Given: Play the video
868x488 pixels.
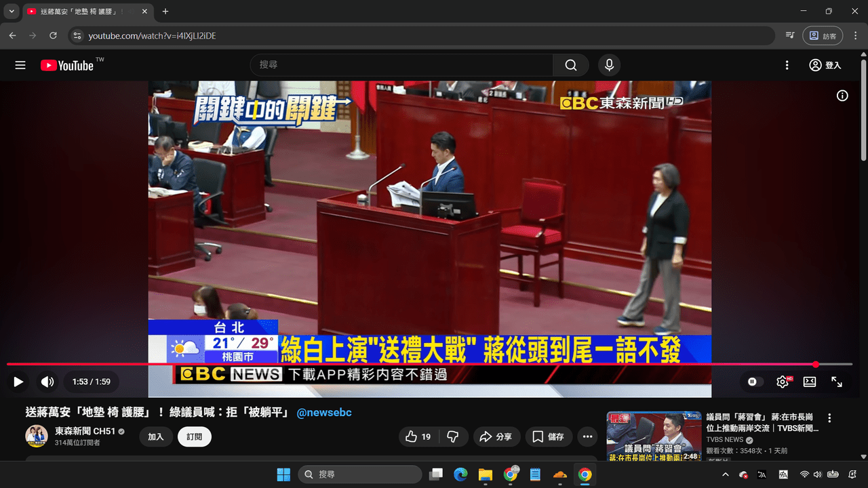Looking at the screenshot, I should [18, 382].
